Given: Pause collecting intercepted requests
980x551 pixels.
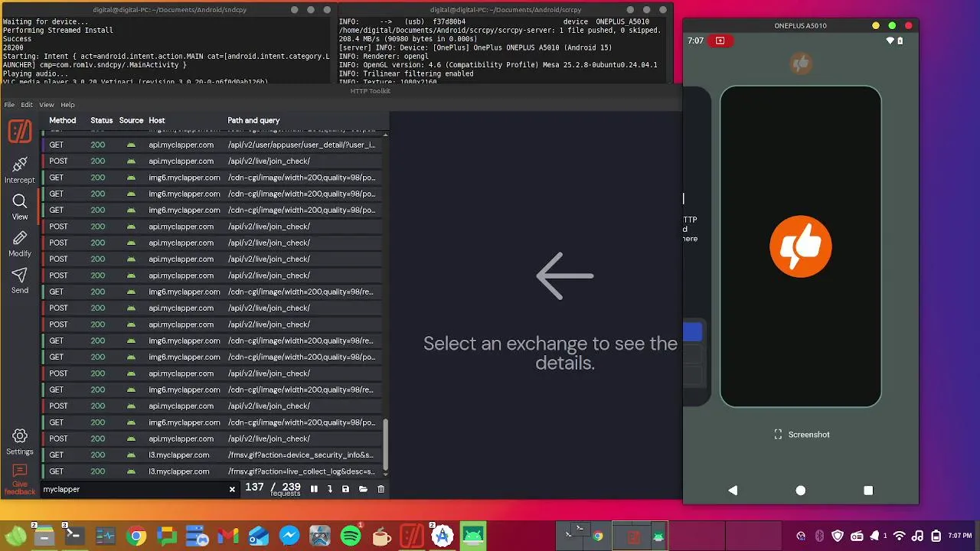Looking at the screenshot, I should (x=314, y=489).
